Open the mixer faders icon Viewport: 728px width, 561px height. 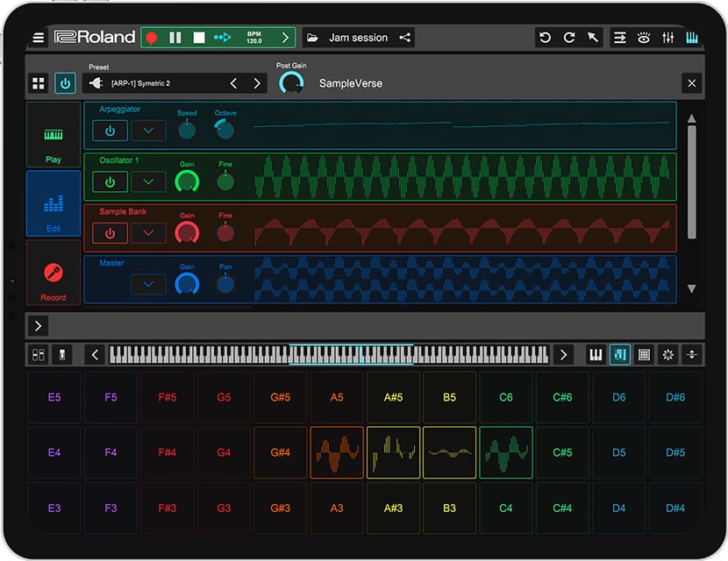pos(668,38)
